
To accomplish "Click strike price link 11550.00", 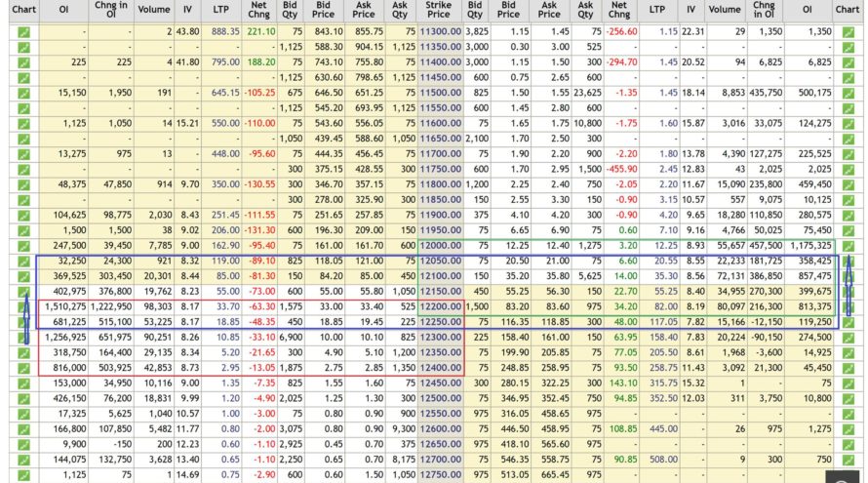I will tap(440, 108).
